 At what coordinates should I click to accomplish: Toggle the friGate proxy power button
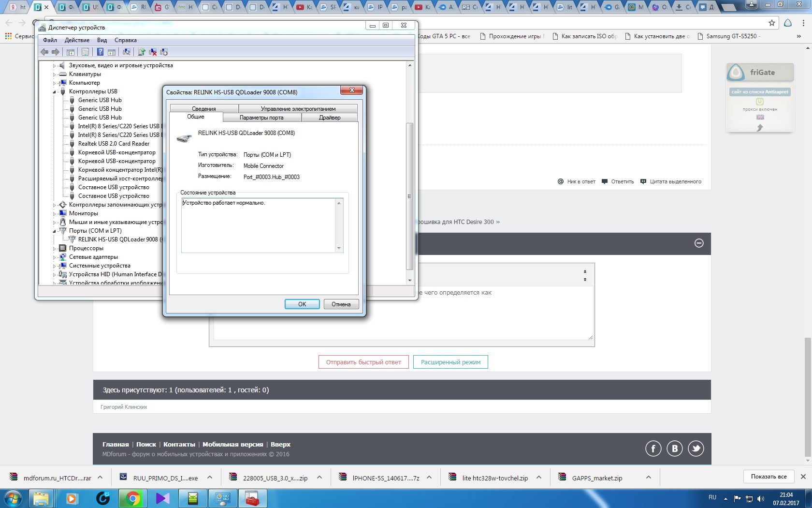point(759,102)
